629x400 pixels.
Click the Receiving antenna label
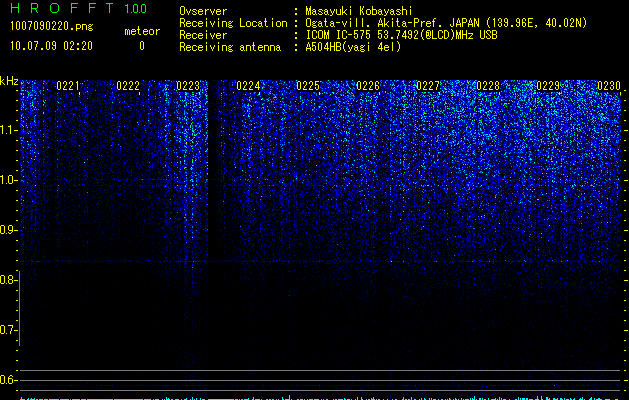tap(230, 47)
